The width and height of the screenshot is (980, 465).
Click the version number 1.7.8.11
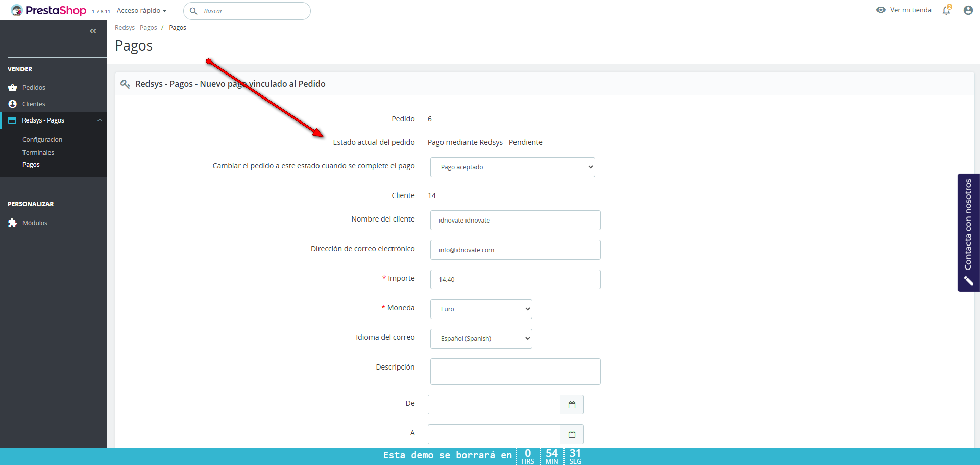101,11
